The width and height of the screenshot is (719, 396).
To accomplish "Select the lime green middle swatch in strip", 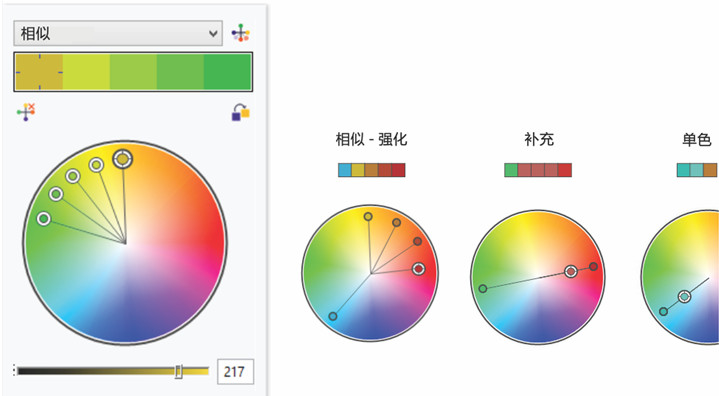I will [x=133, y=72].
